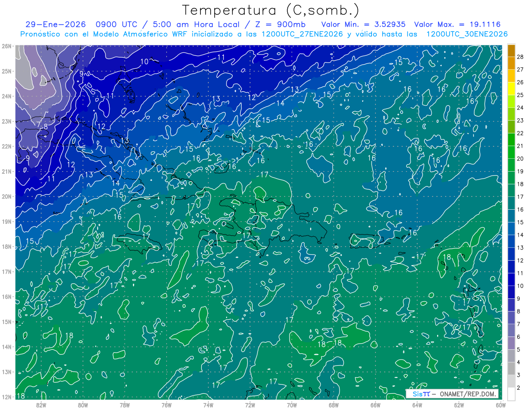Click longitude axis label '68W'
This screenshot has height=411, width=532.
tap(333, 404)
